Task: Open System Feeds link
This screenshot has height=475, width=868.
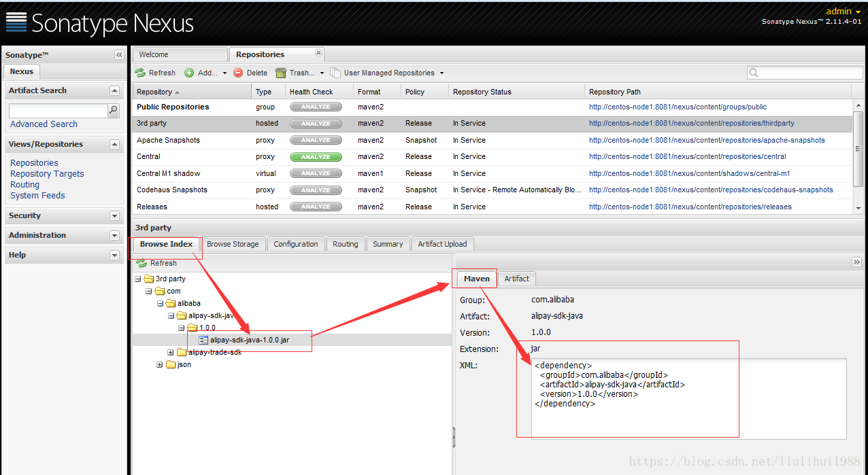Action: (x=37, y=196)
